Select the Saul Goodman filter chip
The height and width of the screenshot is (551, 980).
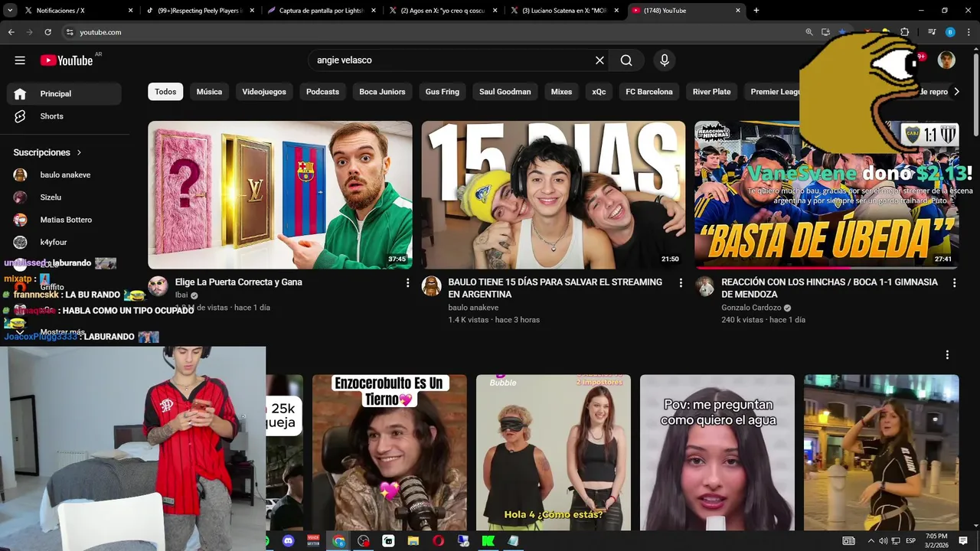pos(505,92)
